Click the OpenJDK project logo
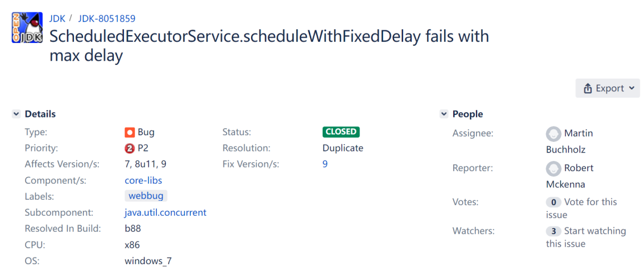Viewport: 644px width, 270px height. pyautogui.click(x=27, y=27)
